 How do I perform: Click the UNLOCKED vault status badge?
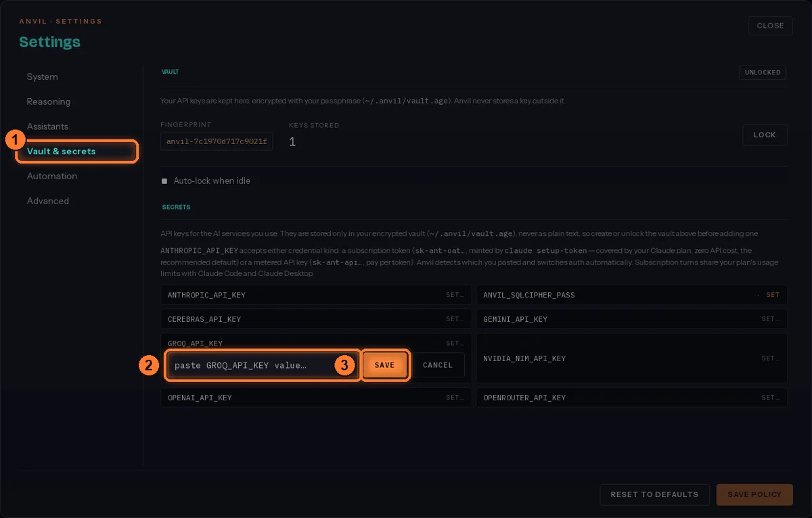pyautogui.click(x=763, y=72)
